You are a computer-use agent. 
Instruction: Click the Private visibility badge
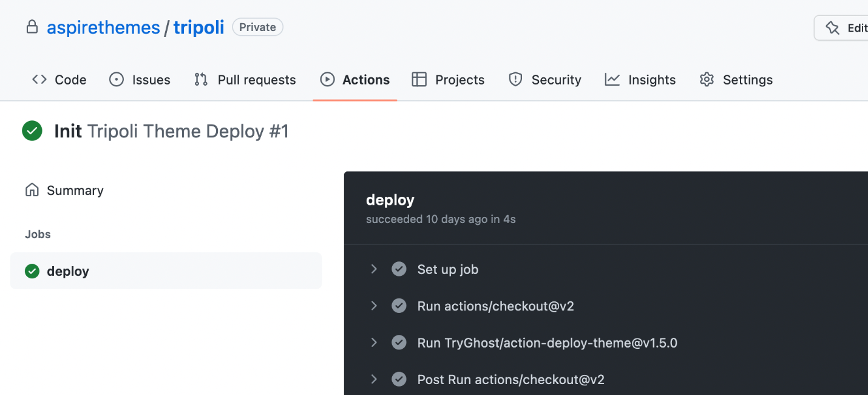tap(257, 27)
